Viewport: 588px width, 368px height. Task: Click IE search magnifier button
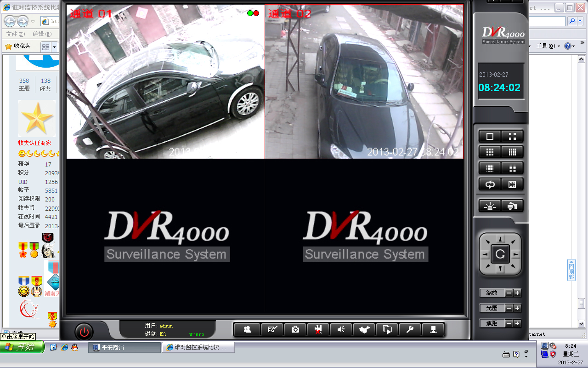point(572,21)
